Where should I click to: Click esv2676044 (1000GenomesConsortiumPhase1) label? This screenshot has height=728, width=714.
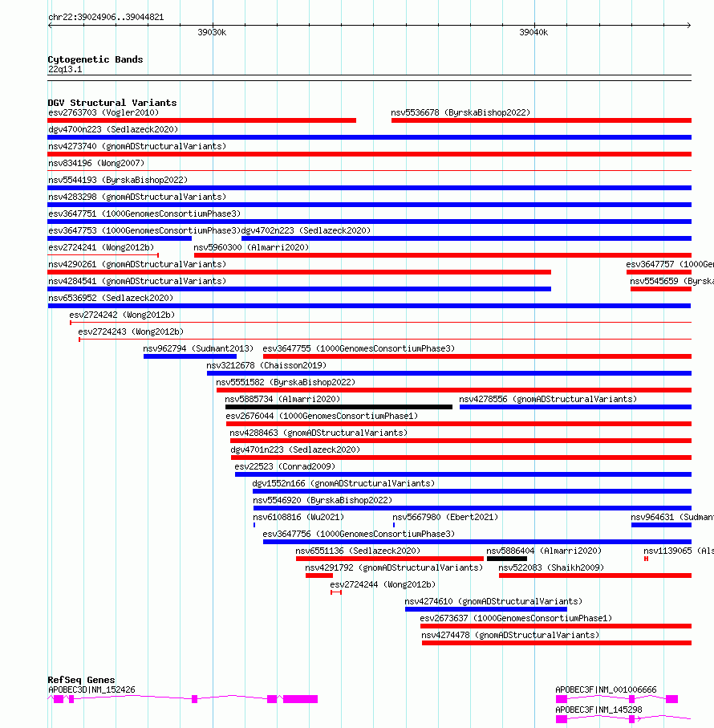click(x=322, y=416)
